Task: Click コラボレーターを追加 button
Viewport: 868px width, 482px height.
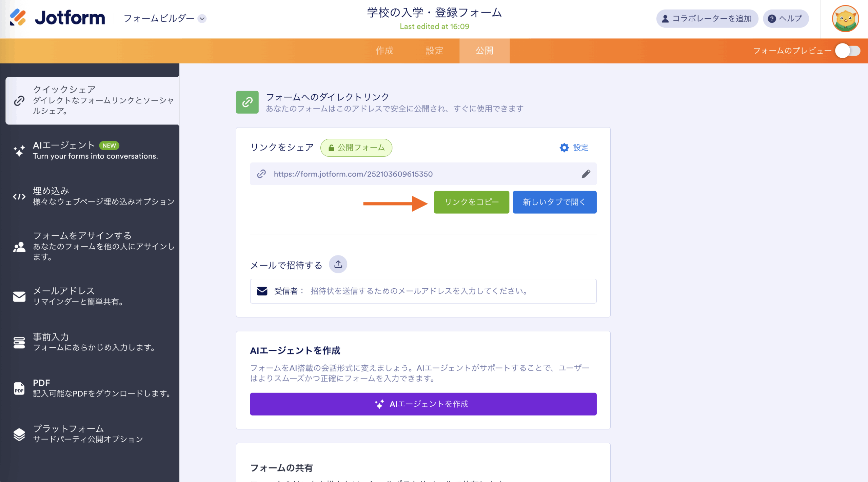Action: pyautogui.click(x=707, y=18)
